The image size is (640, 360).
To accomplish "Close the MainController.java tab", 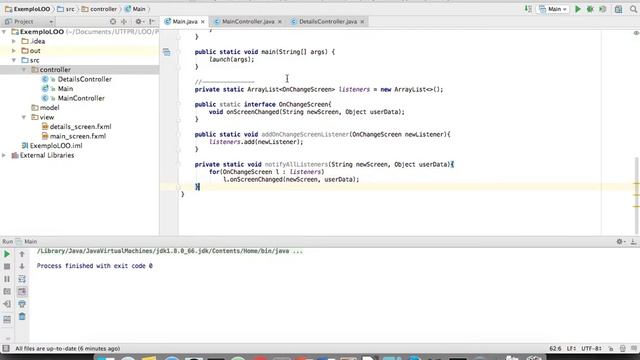I will tap(280, 22).
